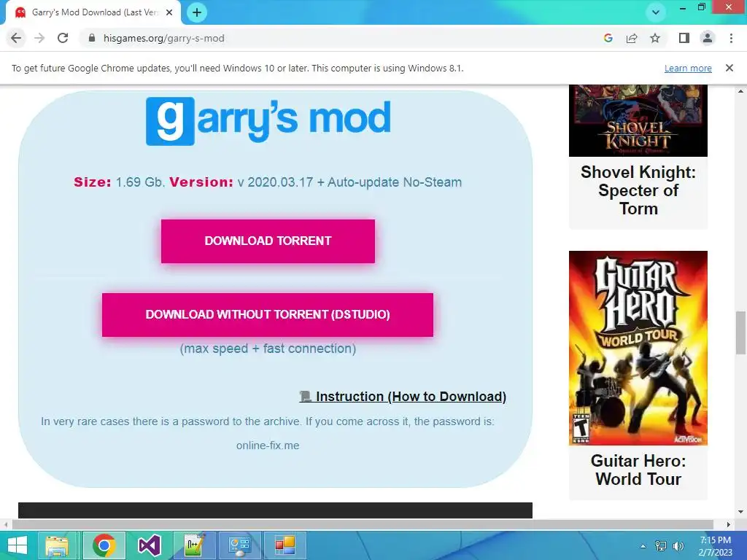Open the Instruction (How to Download) link
The height and width of the screenshot is (560, 747).
coord(403,396)
